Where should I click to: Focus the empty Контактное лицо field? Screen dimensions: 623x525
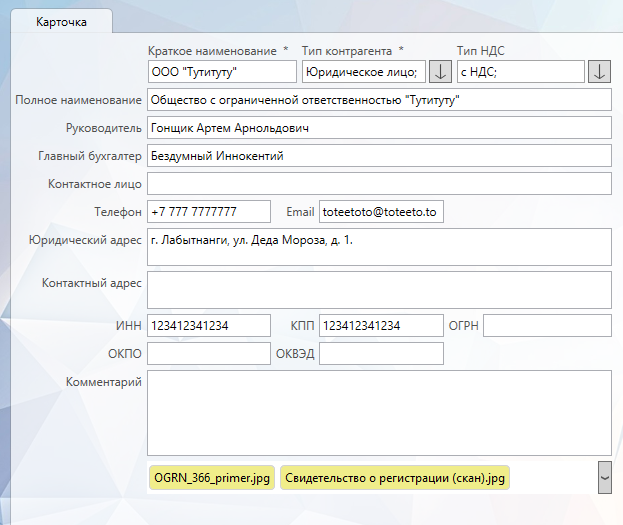(378, 184)
